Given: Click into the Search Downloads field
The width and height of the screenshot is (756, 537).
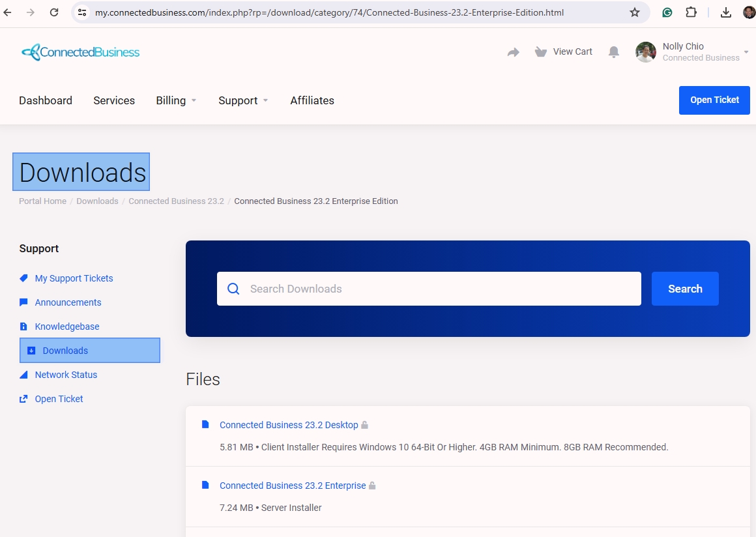Looking at the screenshot, I should click(x=429, y=289).
